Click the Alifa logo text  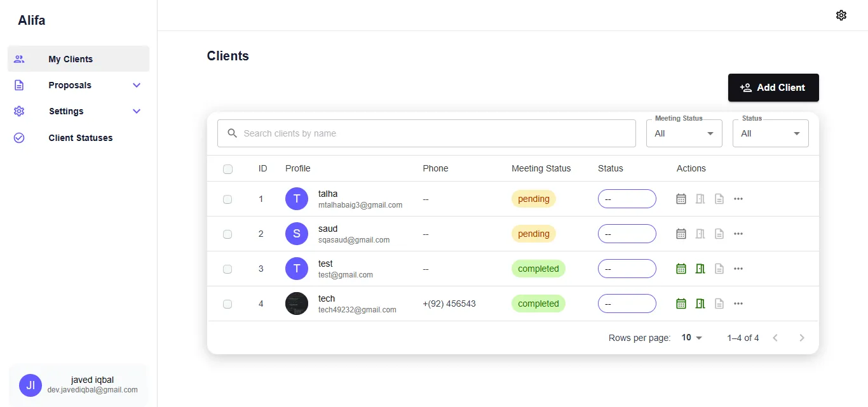click(32, 20)
